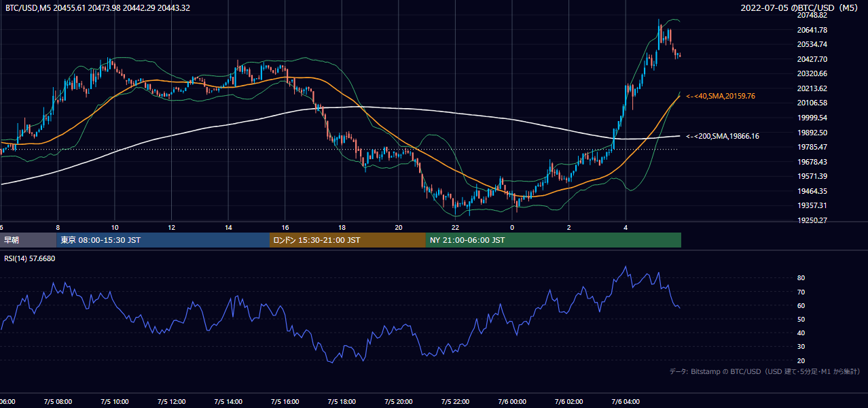Click the 7/5 20:00 date label

coord(399,402)
